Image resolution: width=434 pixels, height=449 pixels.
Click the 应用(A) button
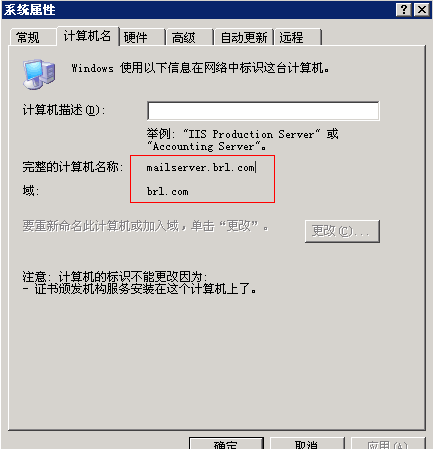[x=388, y=443]
